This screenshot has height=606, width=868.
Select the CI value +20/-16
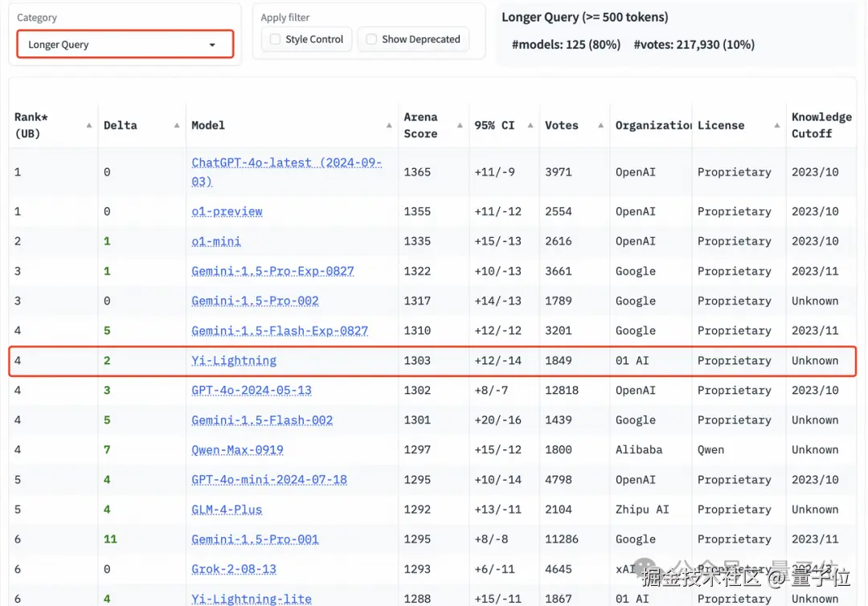coord(497,420)
